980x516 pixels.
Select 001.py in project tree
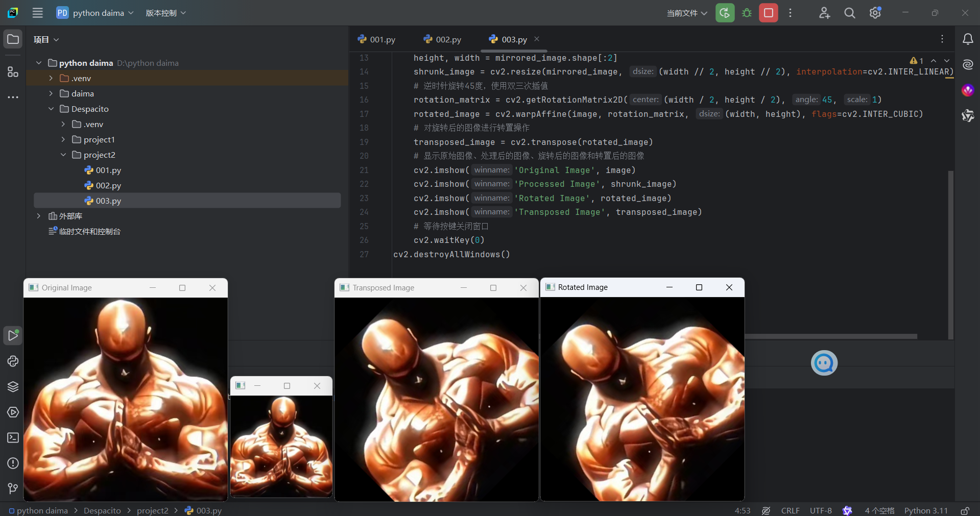click(108, 170)
